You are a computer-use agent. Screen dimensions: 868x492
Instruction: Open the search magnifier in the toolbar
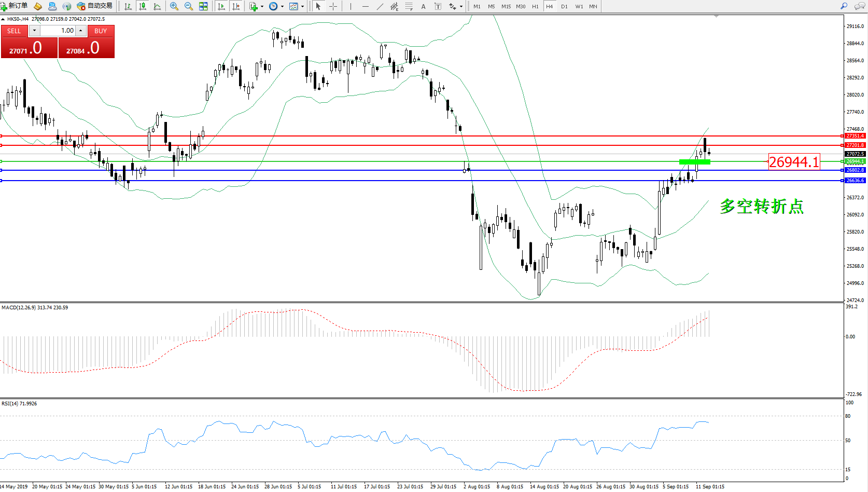pos(844,6)
